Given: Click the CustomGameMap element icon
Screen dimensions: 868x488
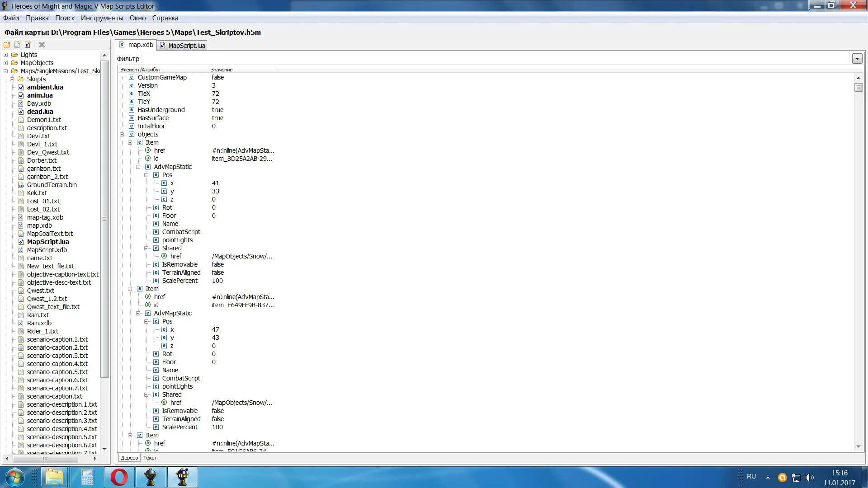Looking at the screenshot, I should pos(132,77).
